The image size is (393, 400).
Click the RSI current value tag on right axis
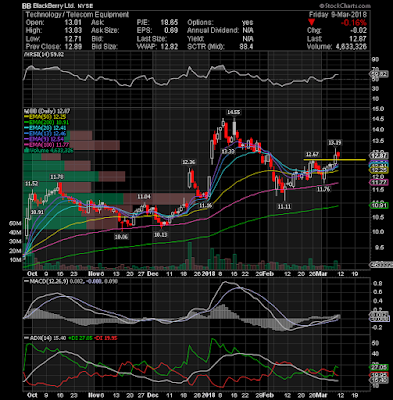coord(379,75)
